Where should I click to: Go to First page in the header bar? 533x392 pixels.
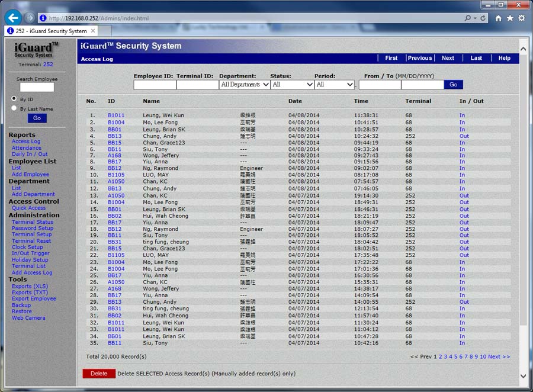pos(391,58)
